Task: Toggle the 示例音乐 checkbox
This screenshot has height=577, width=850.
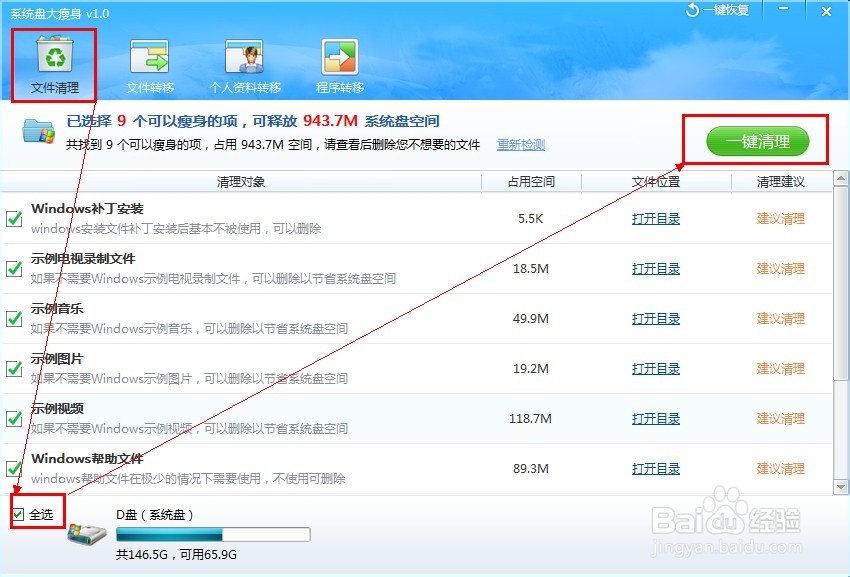Action: click(14, 318)
